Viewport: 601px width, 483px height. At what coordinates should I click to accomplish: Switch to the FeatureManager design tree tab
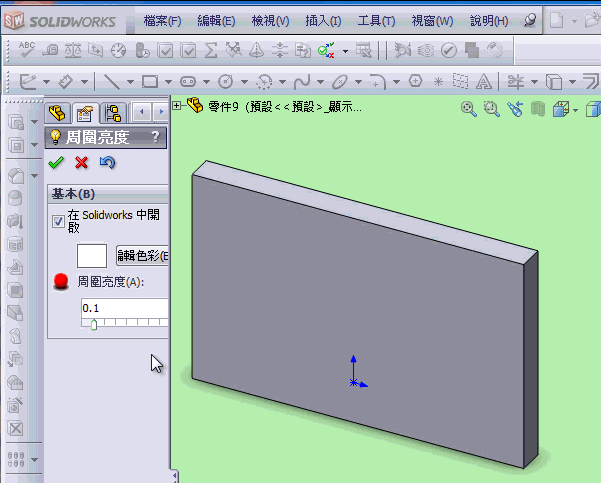[57, 113]
